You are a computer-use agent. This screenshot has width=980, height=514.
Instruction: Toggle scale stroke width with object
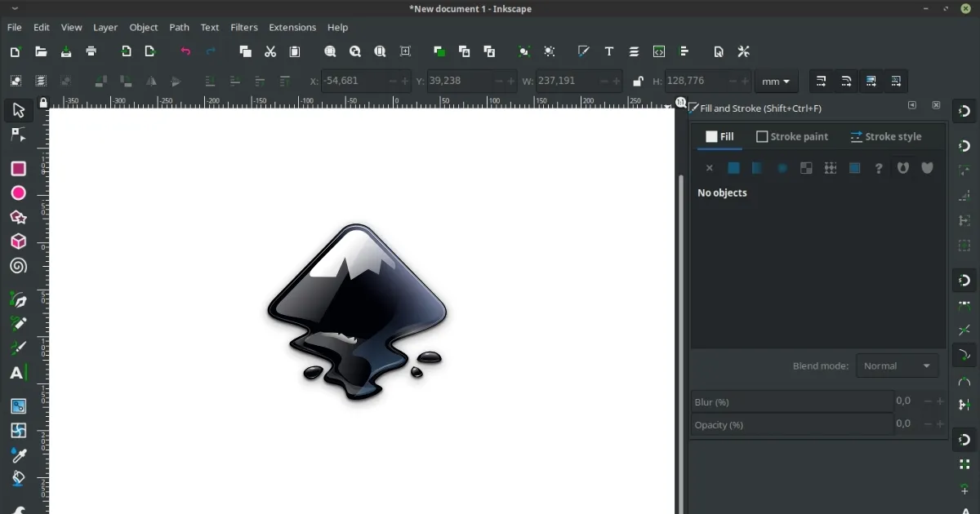pyautogui.click(x=821, y=82)
